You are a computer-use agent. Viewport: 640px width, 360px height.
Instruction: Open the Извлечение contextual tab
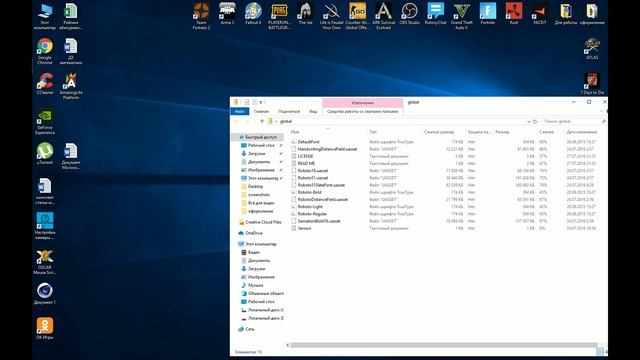363,103
